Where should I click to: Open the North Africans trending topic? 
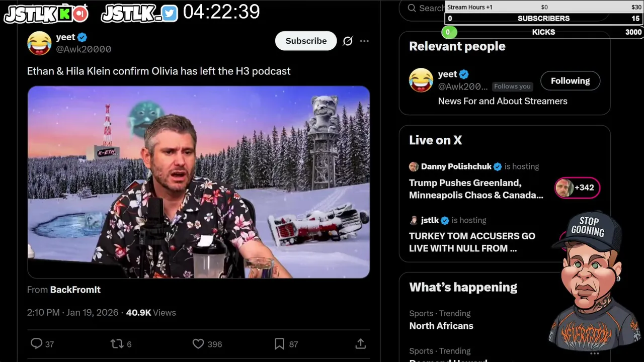pos(441,326)
